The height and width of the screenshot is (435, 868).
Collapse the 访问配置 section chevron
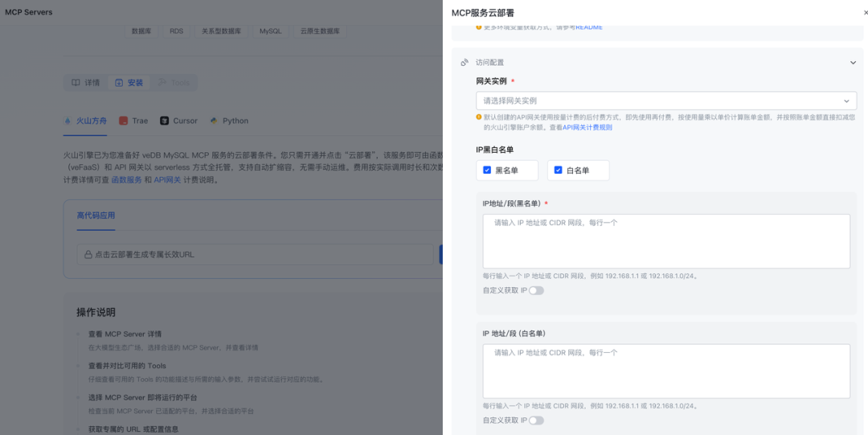(x=853, y=63)
